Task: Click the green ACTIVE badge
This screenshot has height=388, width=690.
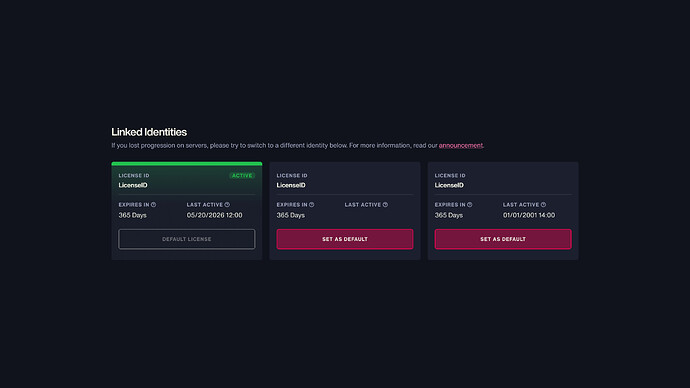Action: [x=242, y=176]
